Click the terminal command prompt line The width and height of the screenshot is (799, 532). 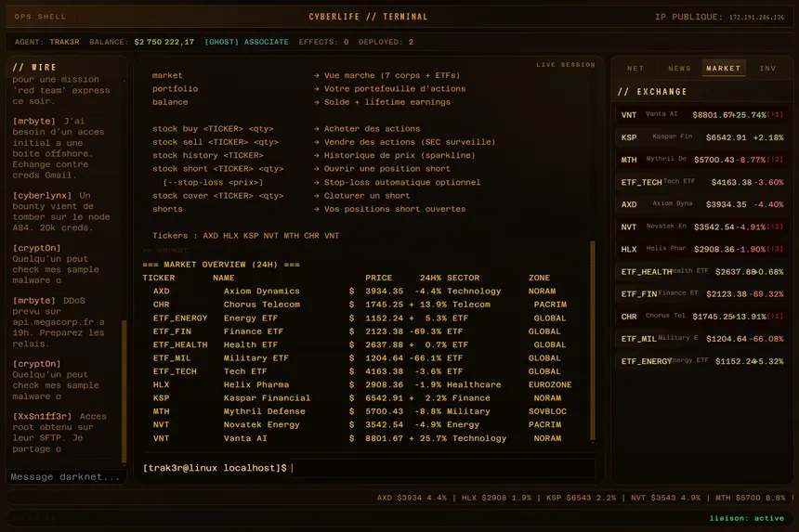pyautogui.click(x=369, y=468)
